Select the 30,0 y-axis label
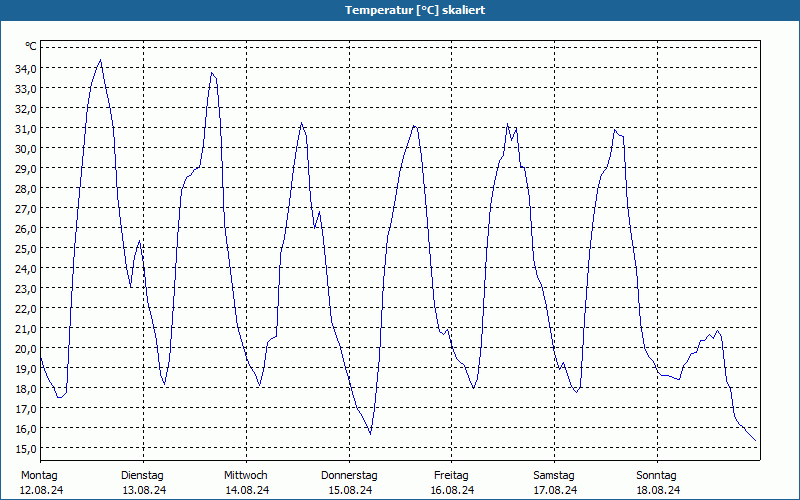800x500 pixels. click(26, 148)
